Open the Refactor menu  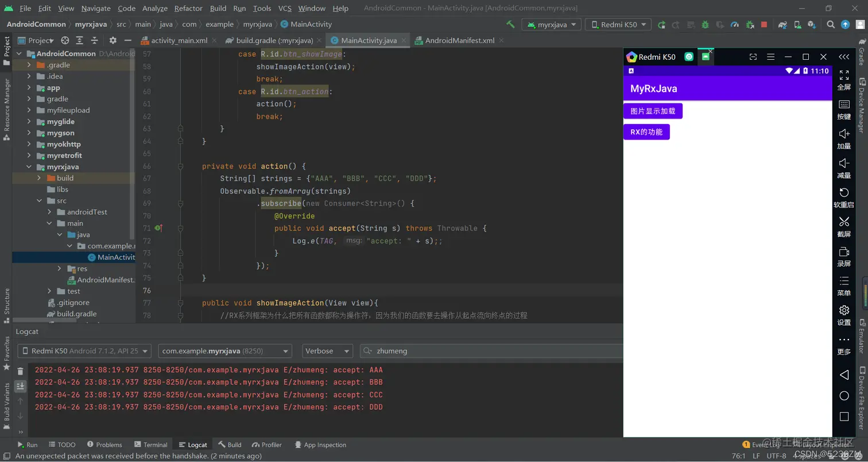(x=188, y=8)
